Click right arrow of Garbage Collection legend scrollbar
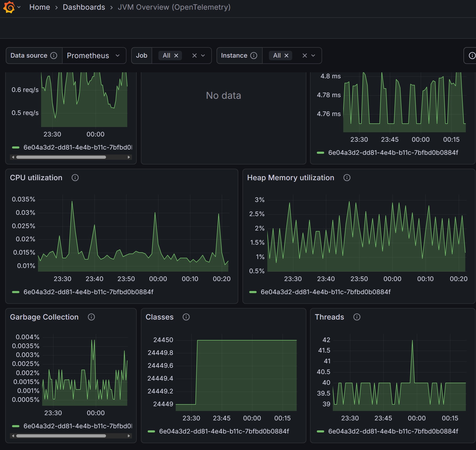476x450 pixels. [129, 436]
